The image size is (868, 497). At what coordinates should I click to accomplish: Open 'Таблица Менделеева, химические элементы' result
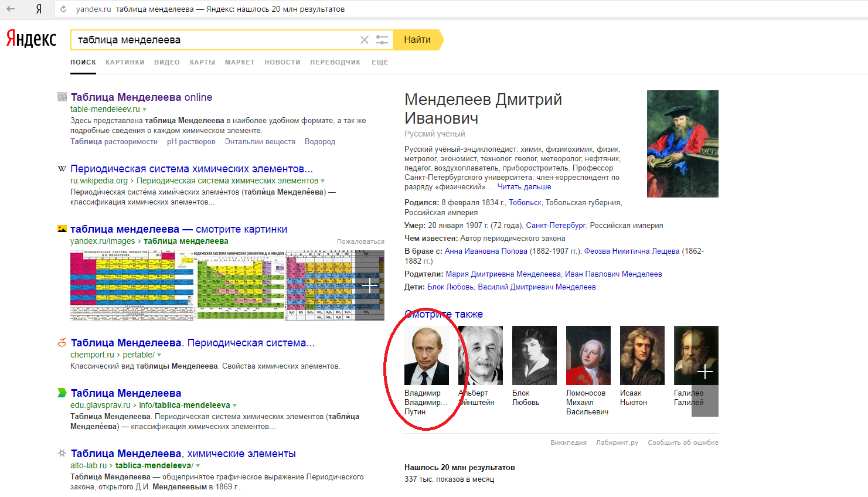pos(183,454)
